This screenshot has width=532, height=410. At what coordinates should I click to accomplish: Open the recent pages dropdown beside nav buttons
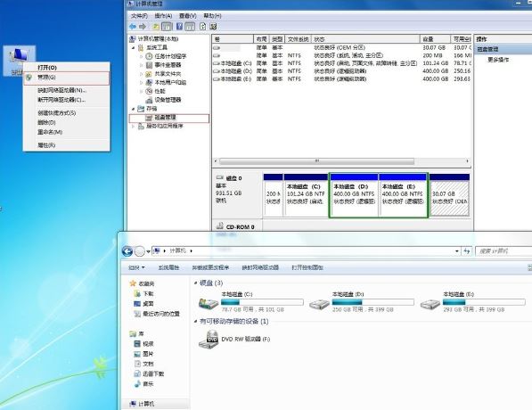tap(148, 251)
